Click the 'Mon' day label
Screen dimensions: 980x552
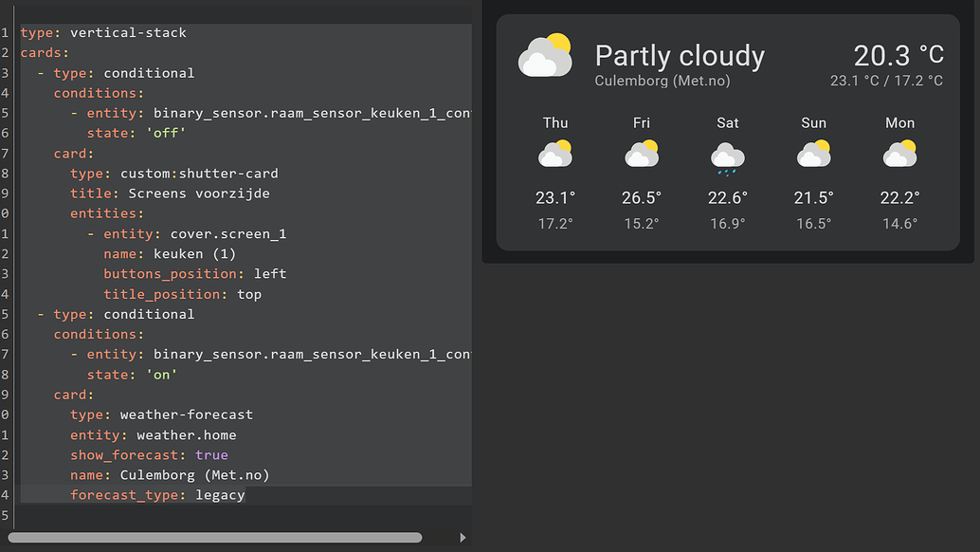click(x=900, y=123)
